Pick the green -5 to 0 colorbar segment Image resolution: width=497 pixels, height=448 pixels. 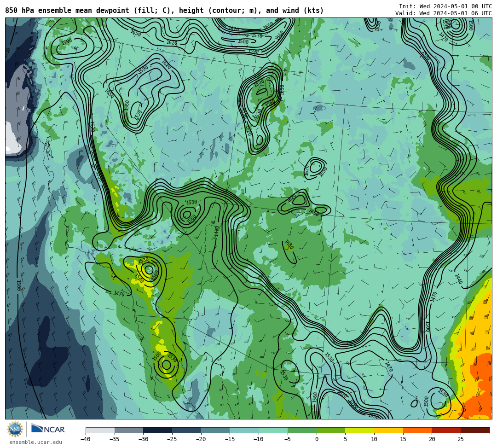click(302, 430)
